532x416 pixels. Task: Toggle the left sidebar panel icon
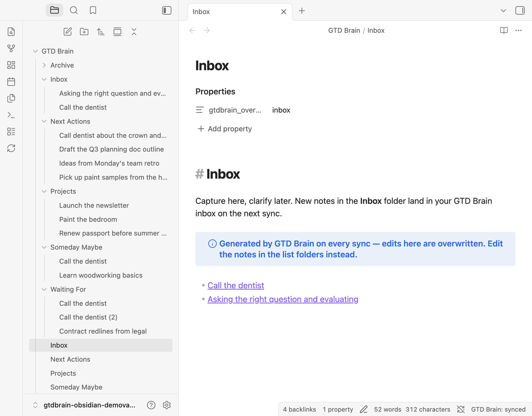point(167,10)
